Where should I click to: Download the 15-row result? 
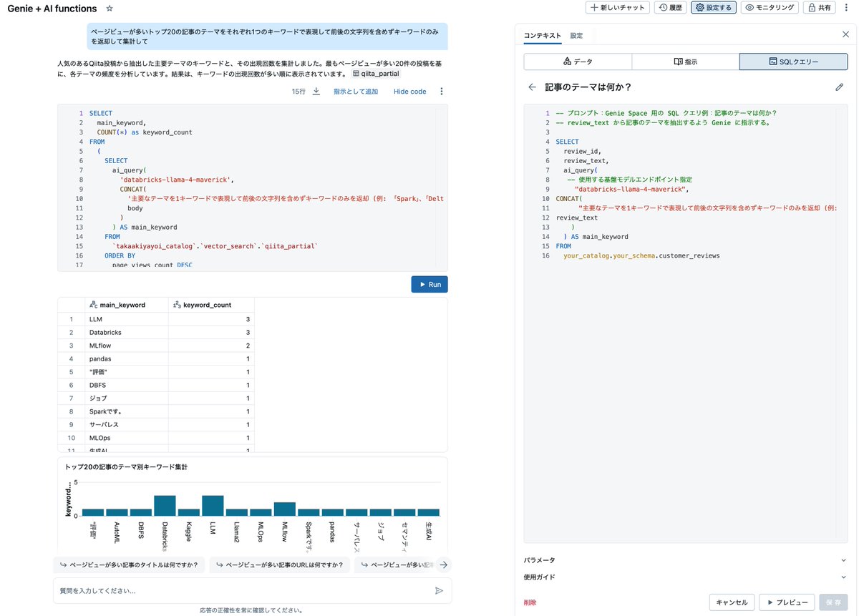316,92
